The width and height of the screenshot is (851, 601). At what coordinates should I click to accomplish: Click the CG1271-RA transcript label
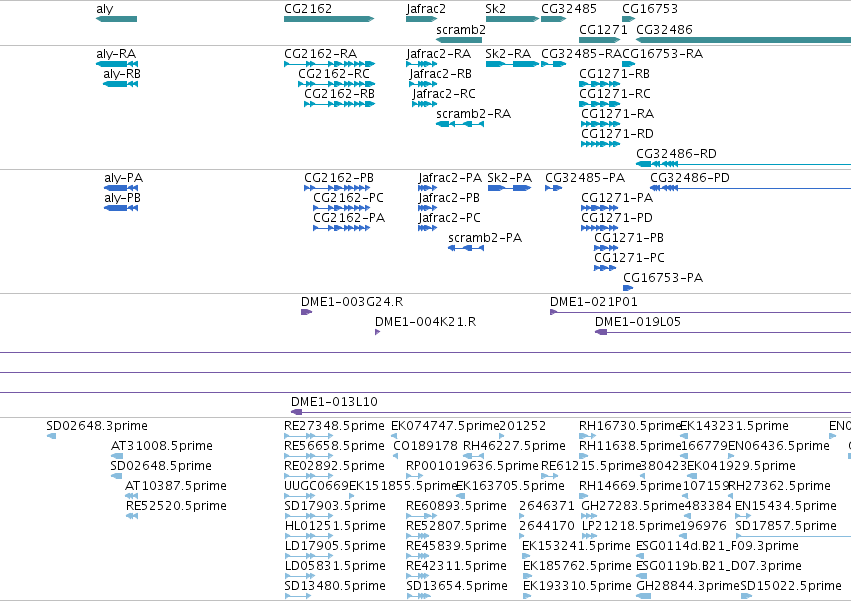(x=618, y=114)
